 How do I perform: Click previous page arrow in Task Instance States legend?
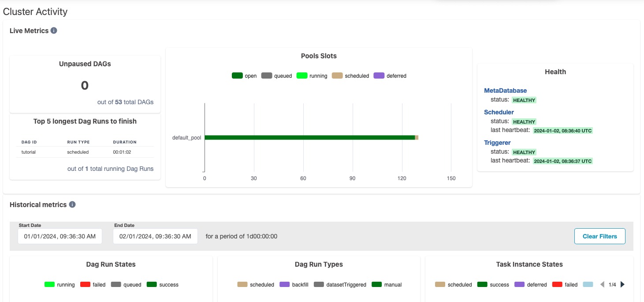click(602, 284)
